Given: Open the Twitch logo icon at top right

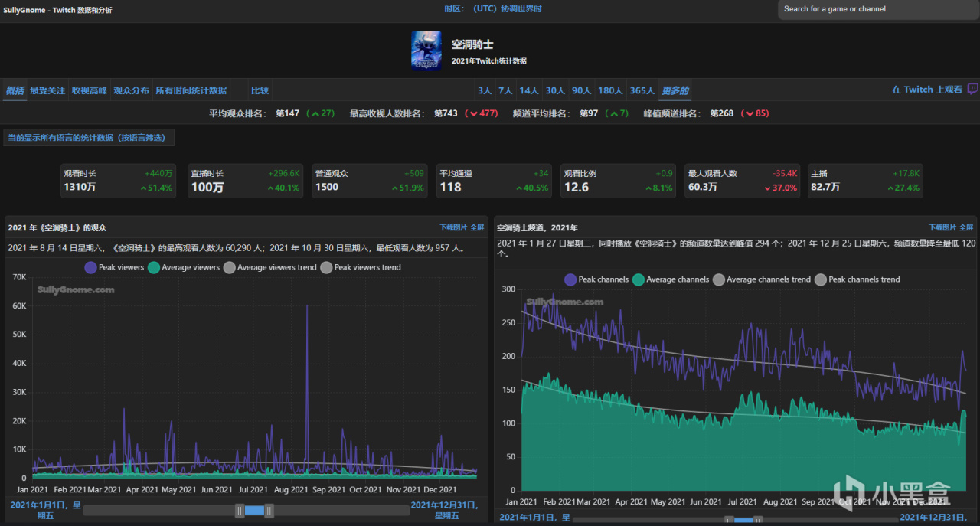Looking at the screenshot, I should (x=972, y=90).
